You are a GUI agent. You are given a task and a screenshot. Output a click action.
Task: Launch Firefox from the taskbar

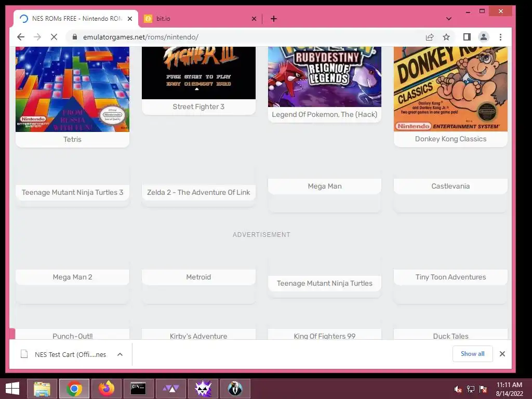106,389
